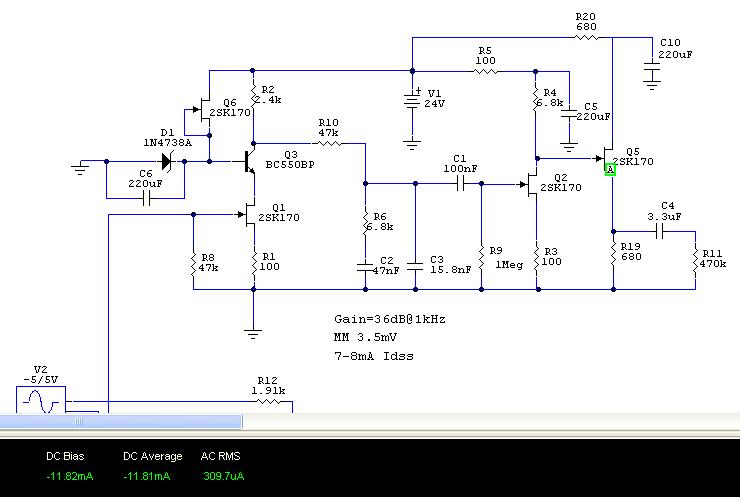Select capacitor C2 47nF symbol
This screenshot has width=740, height=497.
click(365, 268)
